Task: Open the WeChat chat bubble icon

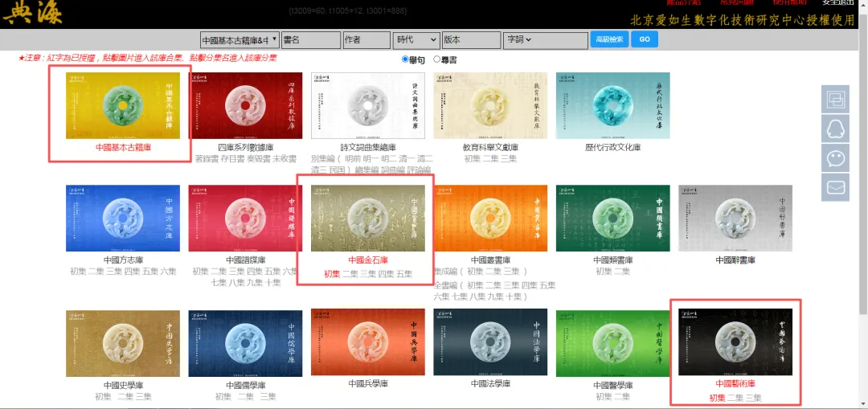Action: [835, 158]
